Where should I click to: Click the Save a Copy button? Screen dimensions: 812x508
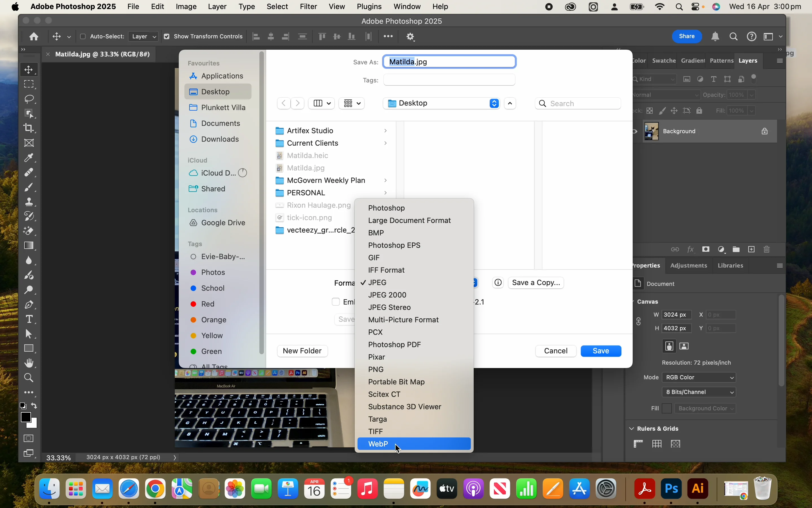click(536, 283)
